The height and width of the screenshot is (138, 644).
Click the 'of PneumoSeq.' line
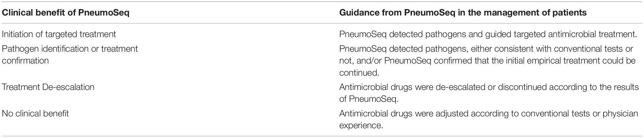(368, 99)
